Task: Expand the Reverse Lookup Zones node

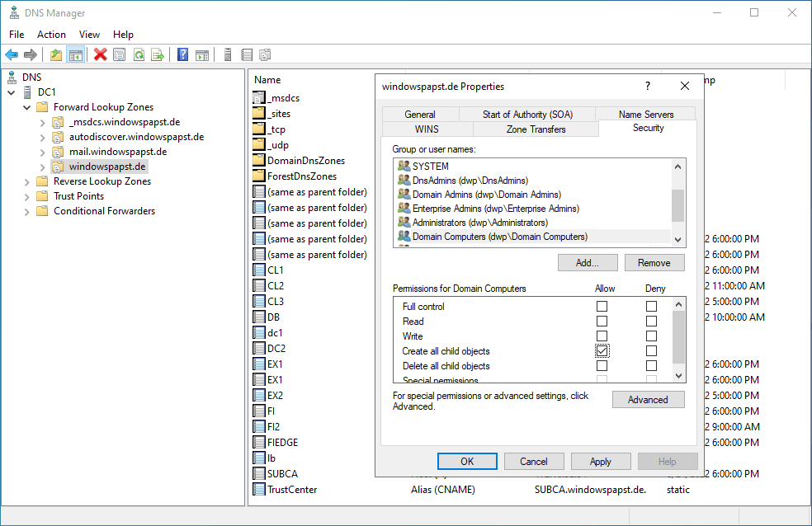Action: click(x=27, y=181)
